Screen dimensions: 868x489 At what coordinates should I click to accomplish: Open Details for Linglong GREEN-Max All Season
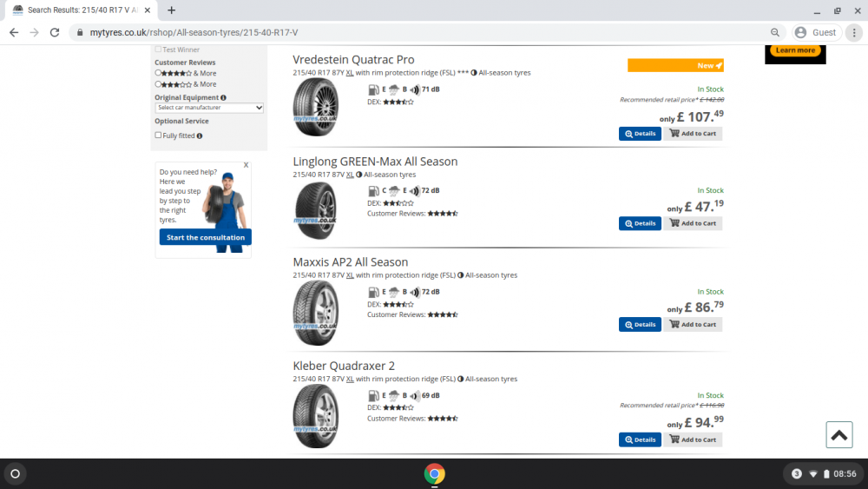click(640, 223)
